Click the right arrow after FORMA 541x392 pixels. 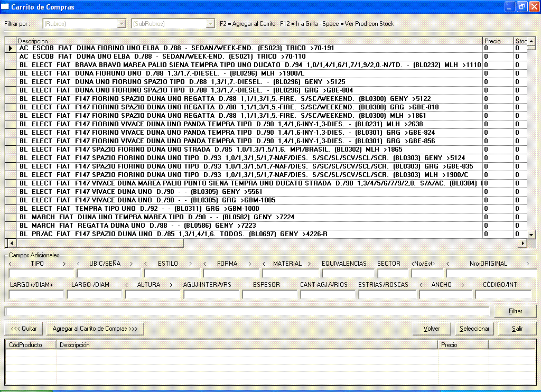[249, 264]
